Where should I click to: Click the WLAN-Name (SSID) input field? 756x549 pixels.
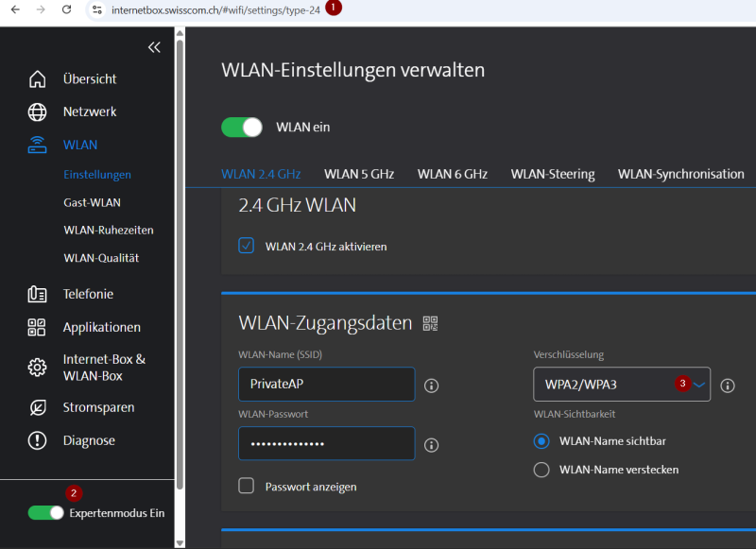point(326,385)
